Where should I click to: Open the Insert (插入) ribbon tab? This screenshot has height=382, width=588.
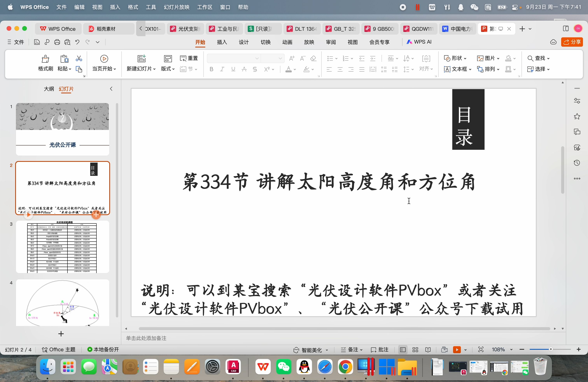click(x=222, y=42)
